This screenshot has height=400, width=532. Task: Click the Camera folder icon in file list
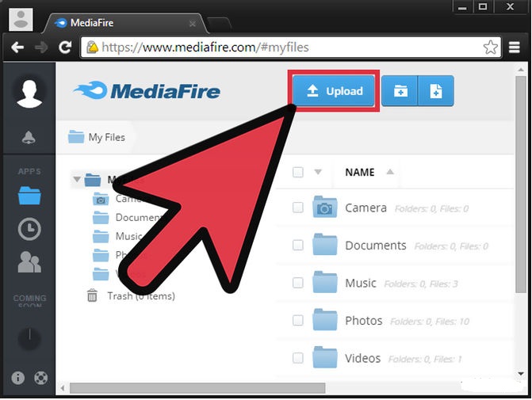pyautogui.click(x=325, y=207)
